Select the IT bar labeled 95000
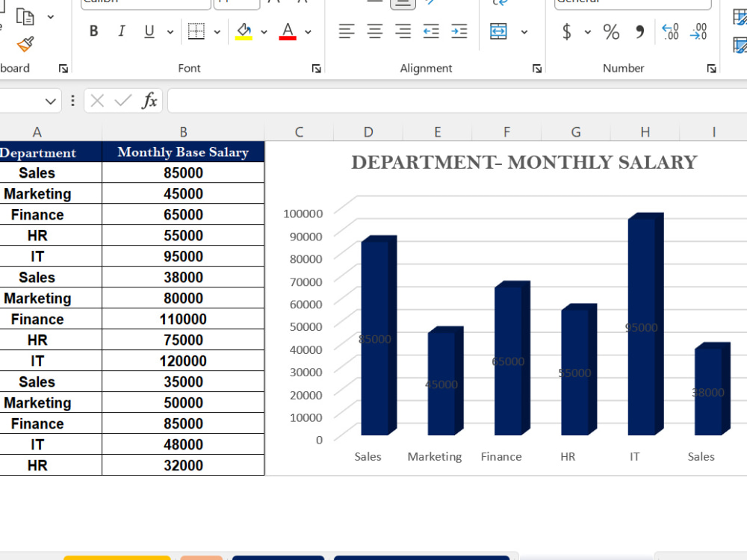Image resolution: width=747 pixels, height=560 pixels. pyautogui.click(x=645, y=324)
